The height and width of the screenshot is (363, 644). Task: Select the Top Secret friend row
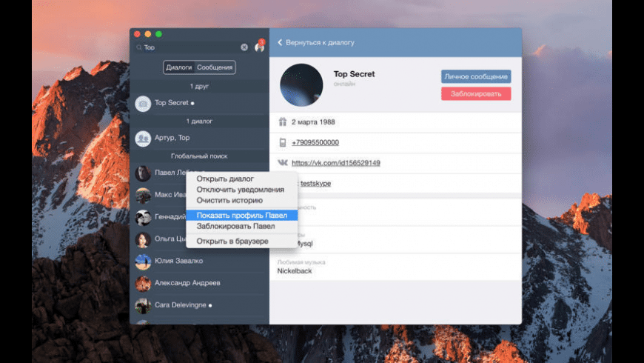pos(199,103)
